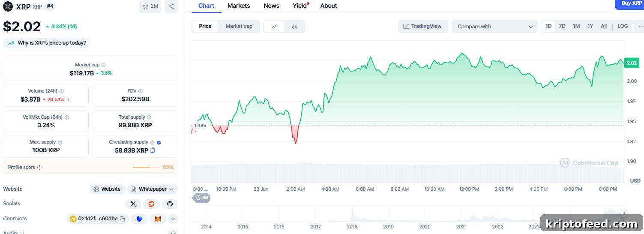Open the TradingView chart button
Screen dimensions: 644x234
click(x=423, y=26)
